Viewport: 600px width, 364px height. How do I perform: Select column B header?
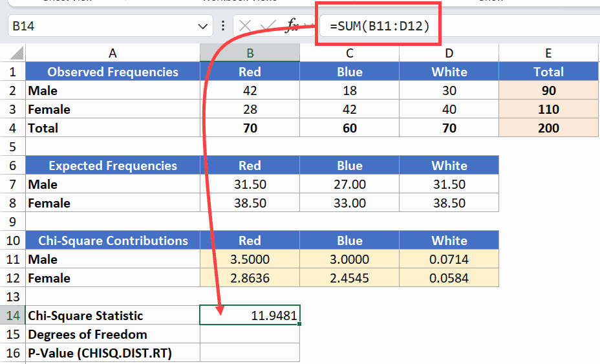tap(250, 53)
